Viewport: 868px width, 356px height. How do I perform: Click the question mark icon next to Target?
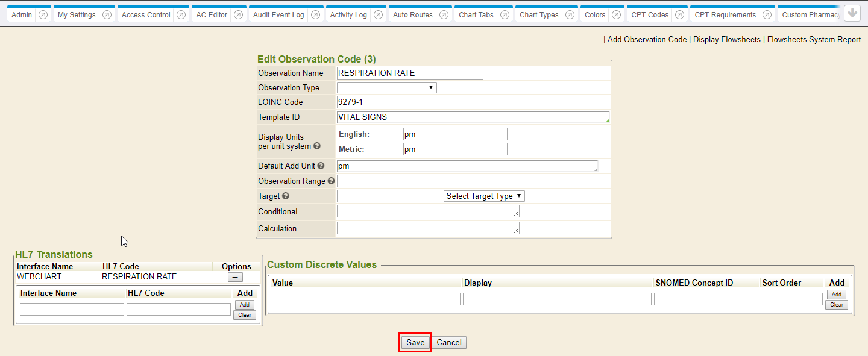(x=286, y=196)
